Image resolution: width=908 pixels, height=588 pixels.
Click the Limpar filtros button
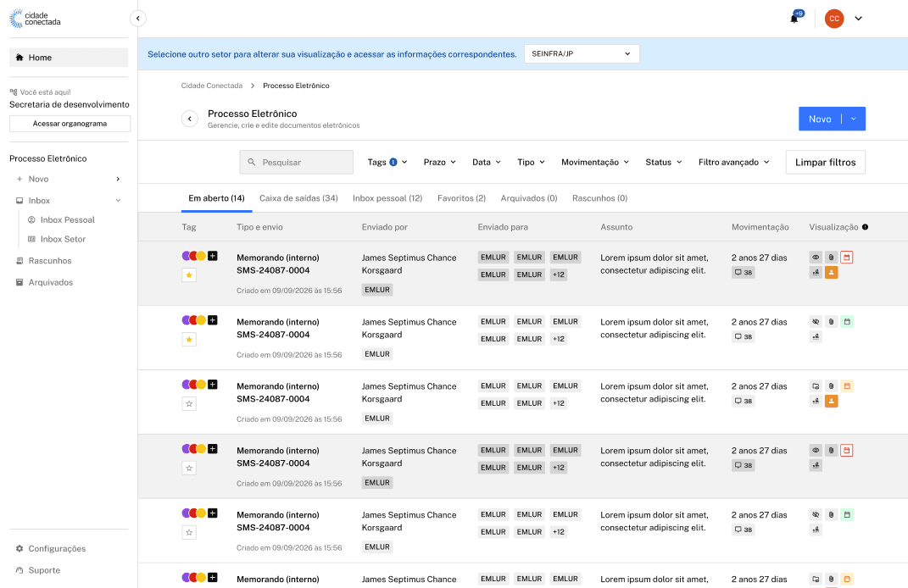825,162
